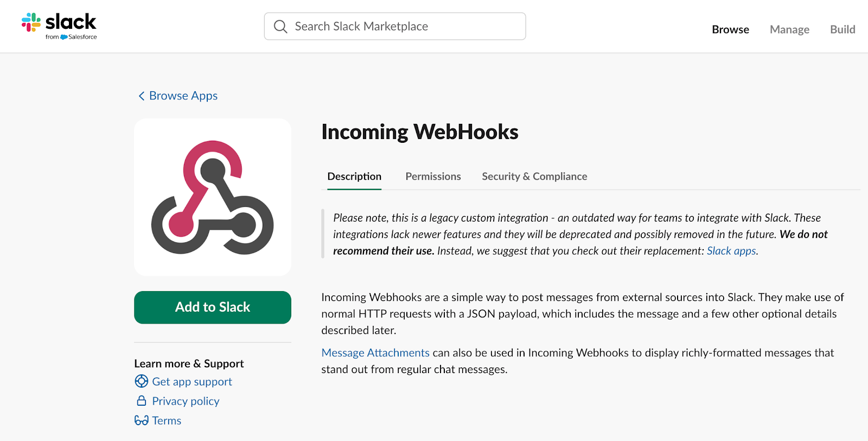The width and height of the screenshot is (868, 441).
Task: Click the padlock icon beside Privacy policy
Action: point(142,401)
